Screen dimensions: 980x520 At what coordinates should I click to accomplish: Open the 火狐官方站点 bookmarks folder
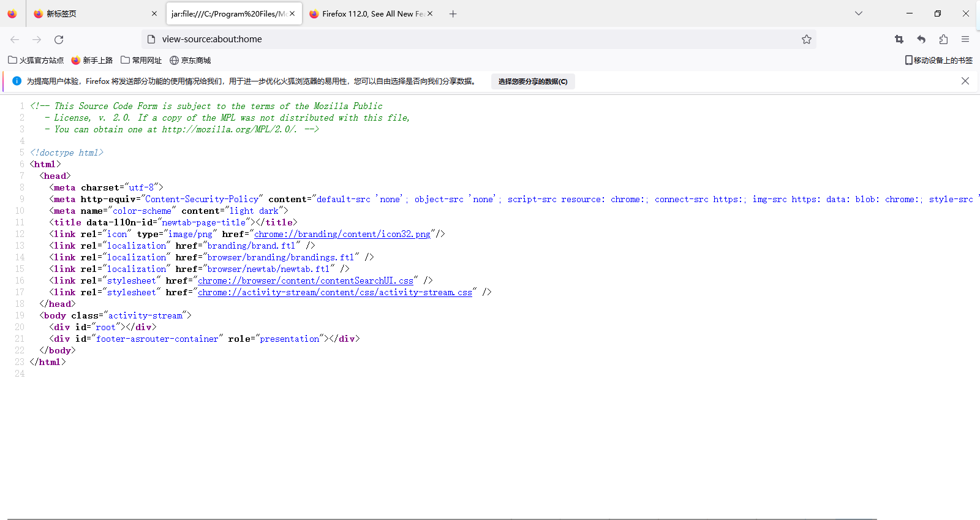[36, 60]
